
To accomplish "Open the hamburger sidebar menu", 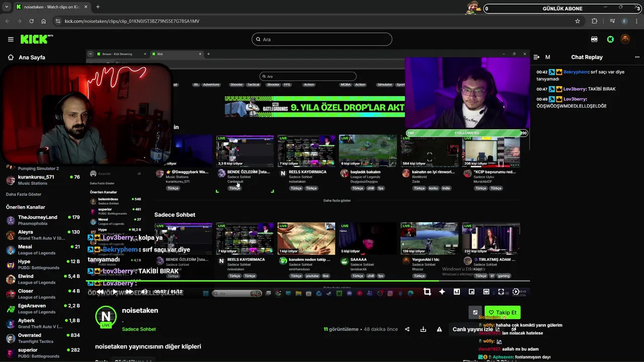I will 11,39.
